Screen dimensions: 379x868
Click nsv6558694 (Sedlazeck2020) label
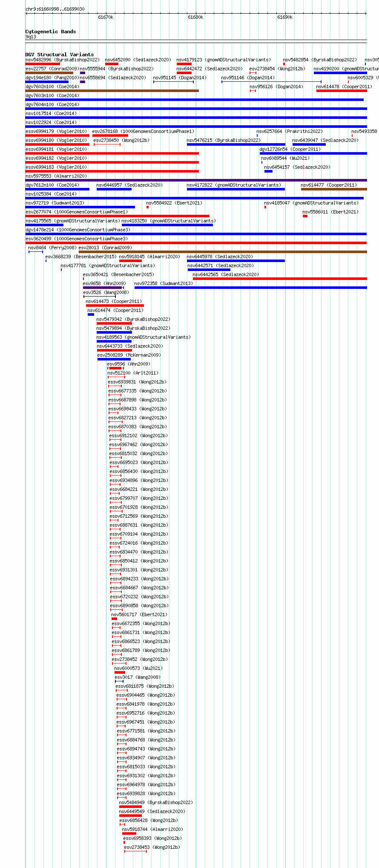click(113, 78)
